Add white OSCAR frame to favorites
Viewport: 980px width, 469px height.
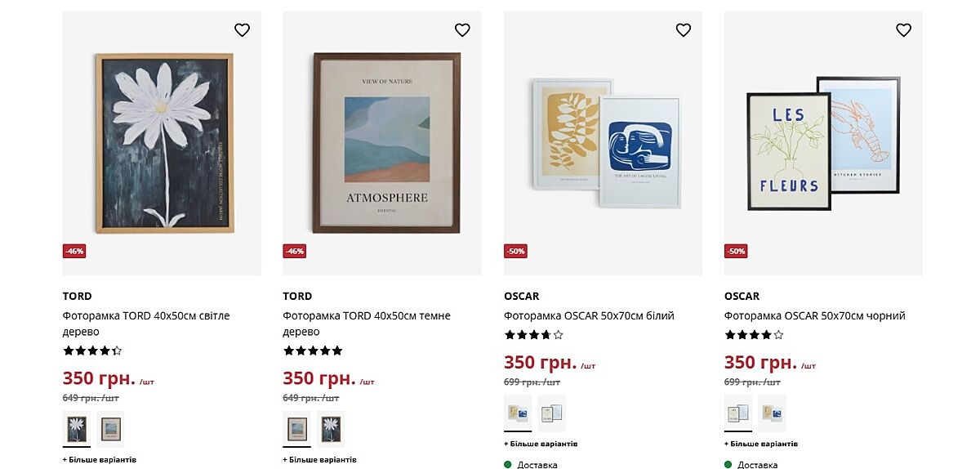coord(683,30)
